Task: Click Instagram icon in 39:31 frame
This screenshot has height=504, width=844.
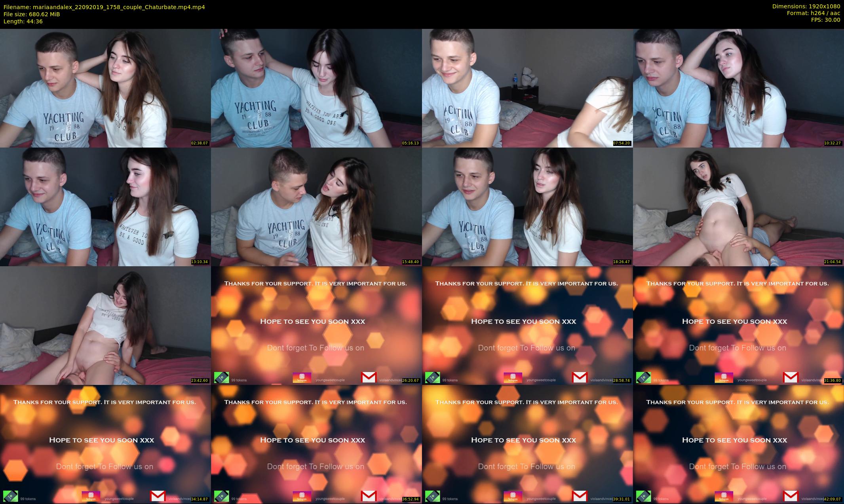Action: [513, 496]
